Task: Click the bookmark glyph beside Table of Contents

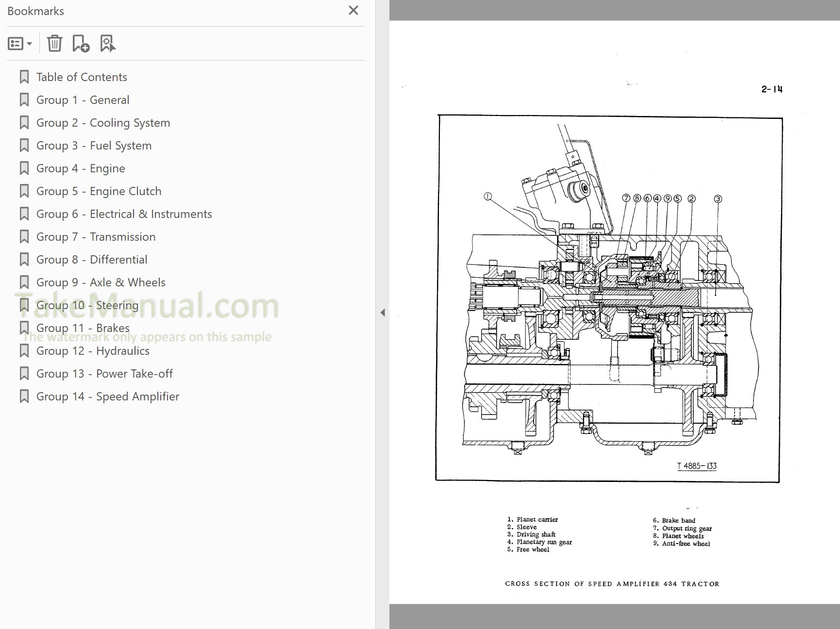Action: [24, 76]
